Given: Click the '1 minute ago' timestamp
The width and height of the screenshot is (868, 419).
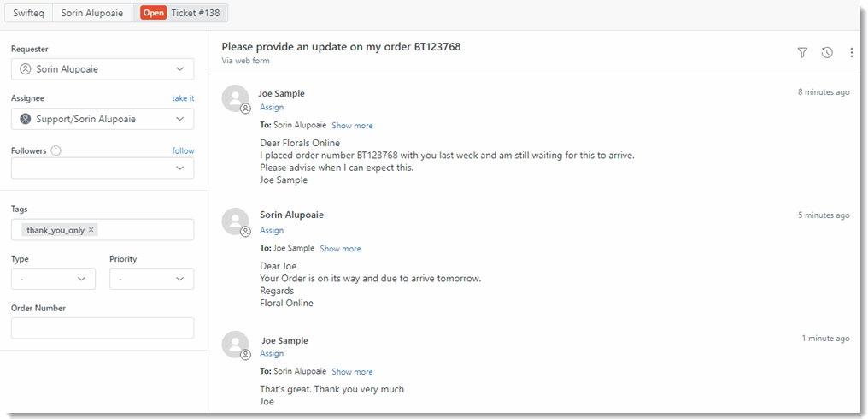Looking at the screenshot, I should click(826, 339).
